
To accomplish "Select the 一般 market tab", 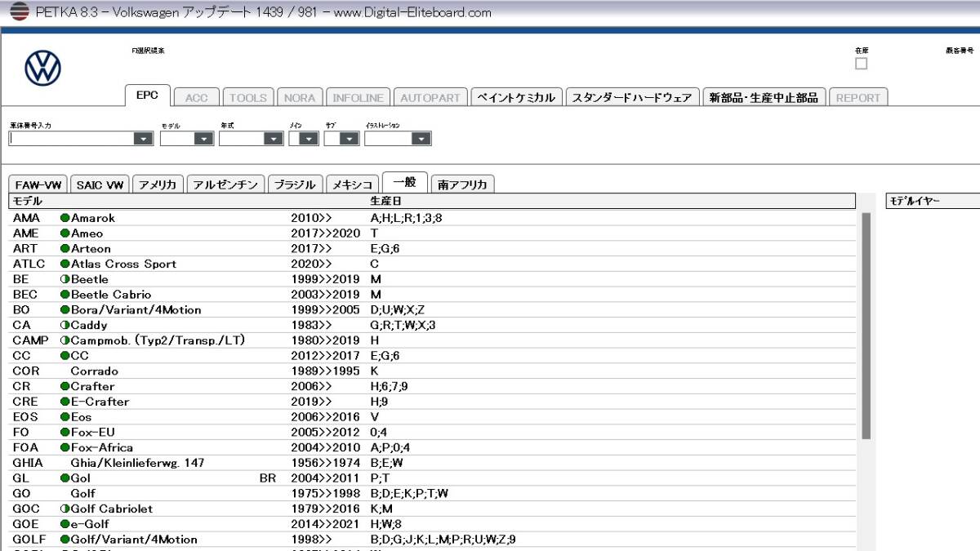I will 405,183.
